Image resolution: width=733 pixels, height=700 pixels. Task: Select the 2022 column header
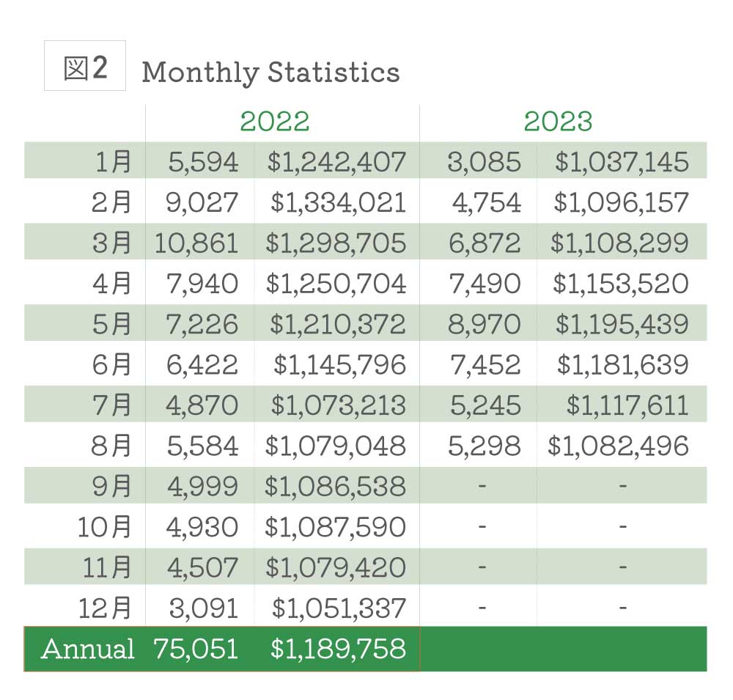point(275,122)
